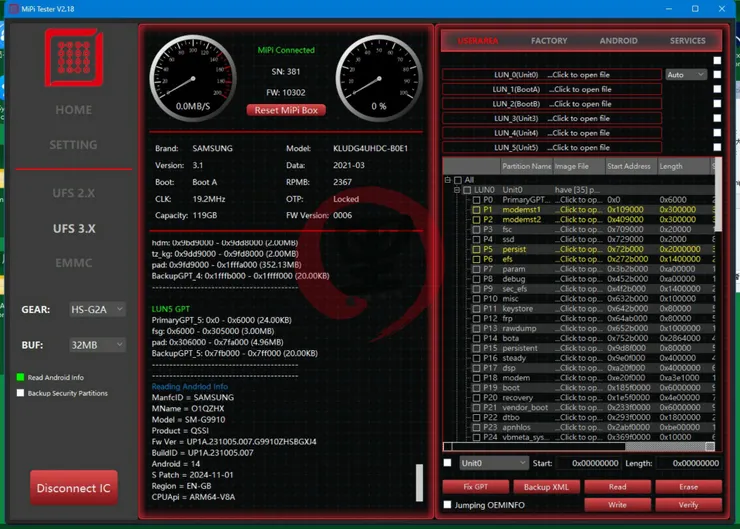Viewport: 740px width, 529px height.
Task: Click the transfer speed gauge
Action: (x=193, y=82)
